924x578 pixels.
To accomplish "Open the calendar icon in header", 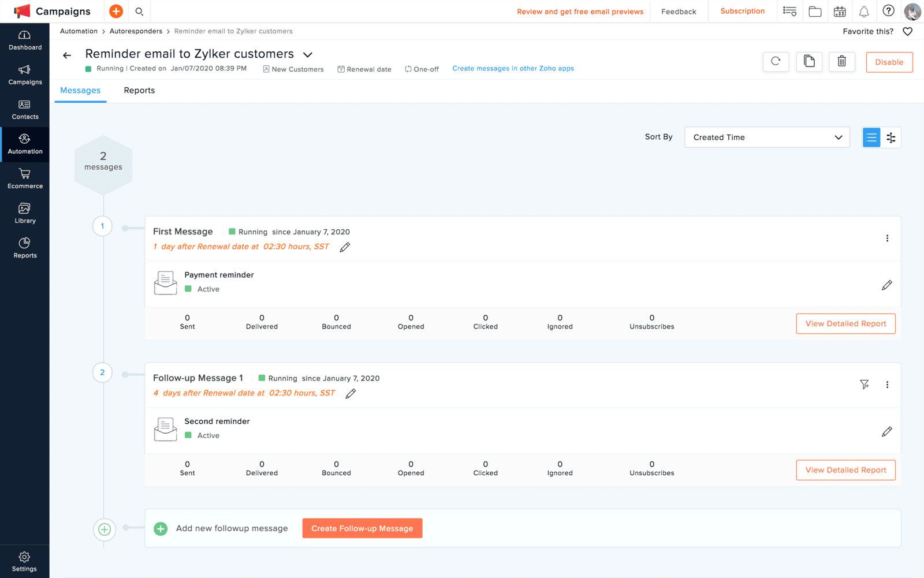I will tap(840, 11).
